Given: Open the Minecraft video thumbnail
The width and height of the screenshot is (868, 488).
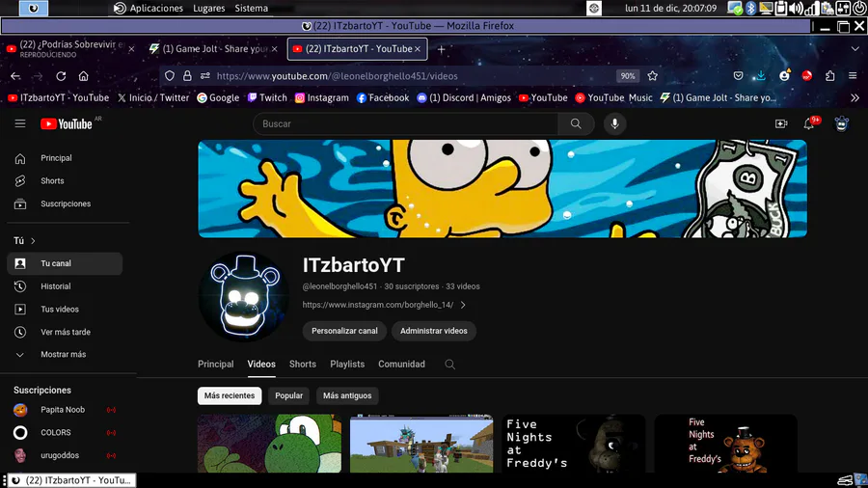Looking at the screenshot, I should point(421,444).
